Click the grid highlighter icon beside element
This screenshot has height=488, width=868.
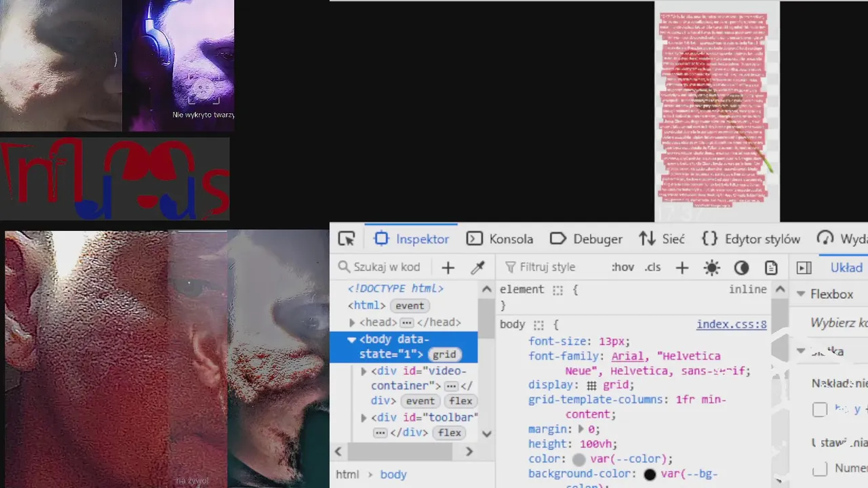point(557,289)
